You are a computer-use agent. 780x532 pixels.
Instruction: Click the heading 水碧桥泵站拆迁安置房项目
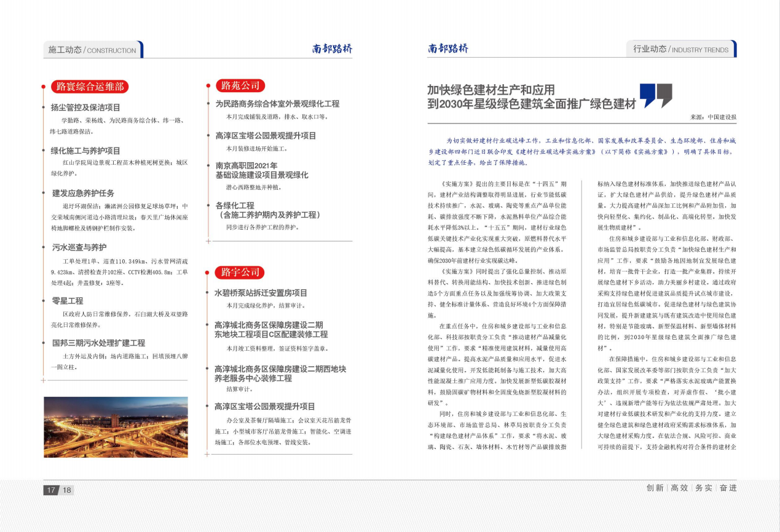pyautogui.click(x=261, y=293)
